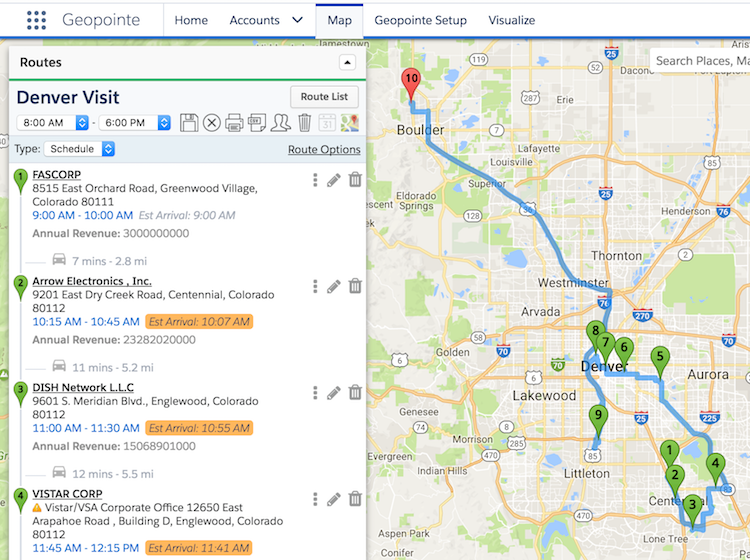Open the Arrow Electronics, Inc. link
The image size is (750, 560).
coord(92,281)
